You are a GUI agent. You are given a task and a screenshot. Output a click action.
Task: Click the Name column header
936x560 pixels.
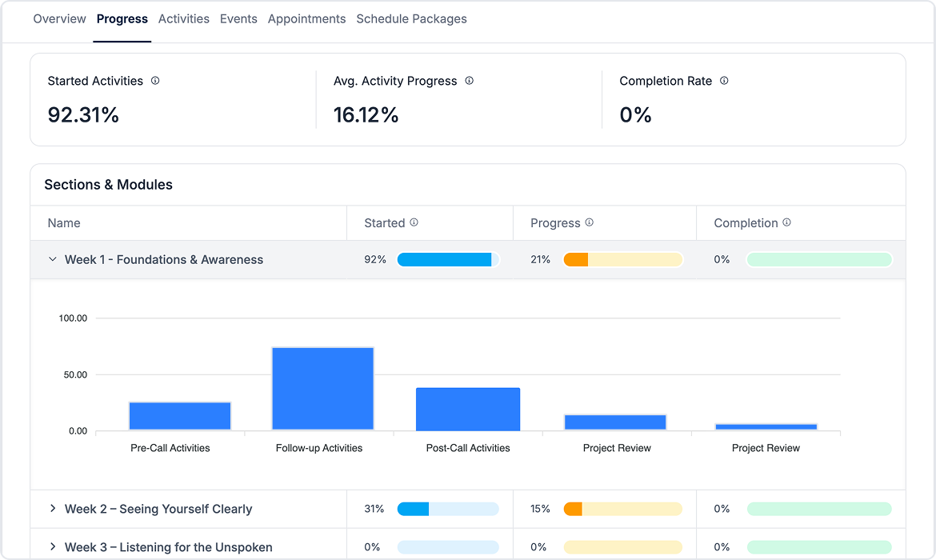point(64,222)
